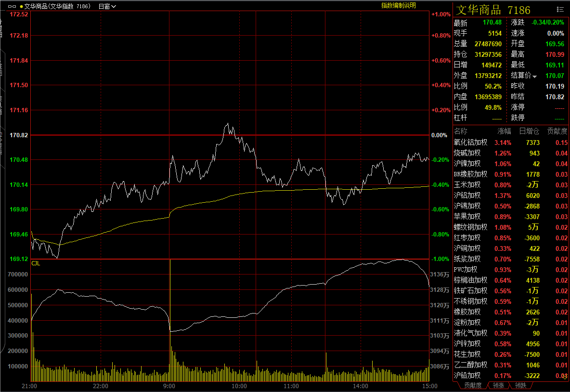Select the 沪锌加权 row
This screenshot has height=392, width=570.
(511, 344)
